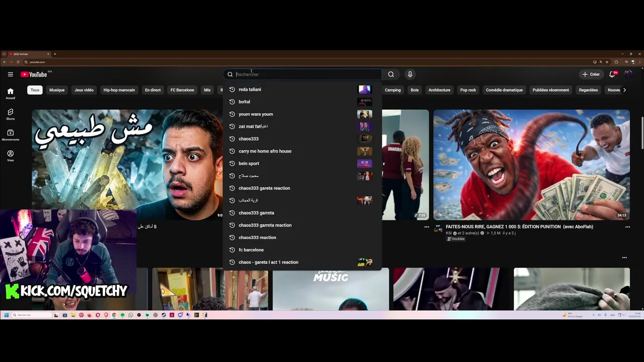Open a new browser tab
644x362 pixels.
pyautogui.click(x=55, y=54)
